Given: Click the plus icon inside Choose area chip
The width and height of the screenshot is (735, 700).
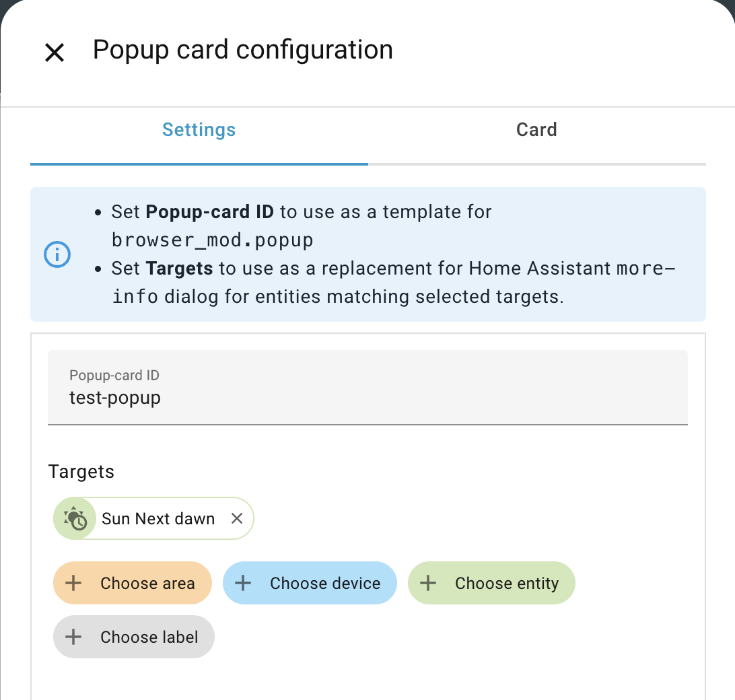Looking at the screenshot, I should point(73,583).
